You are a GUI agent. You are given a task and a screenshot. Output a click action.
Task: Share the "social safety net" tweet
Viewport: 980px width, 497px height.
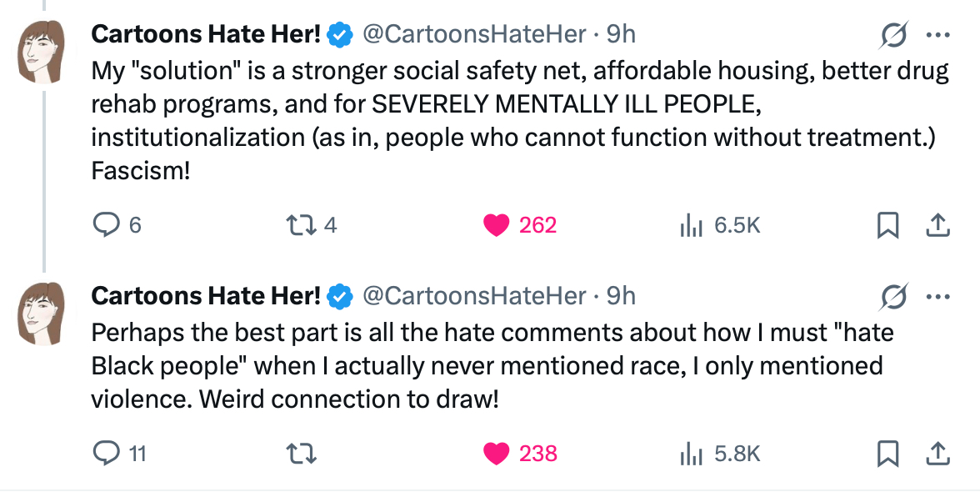point(936,224)
